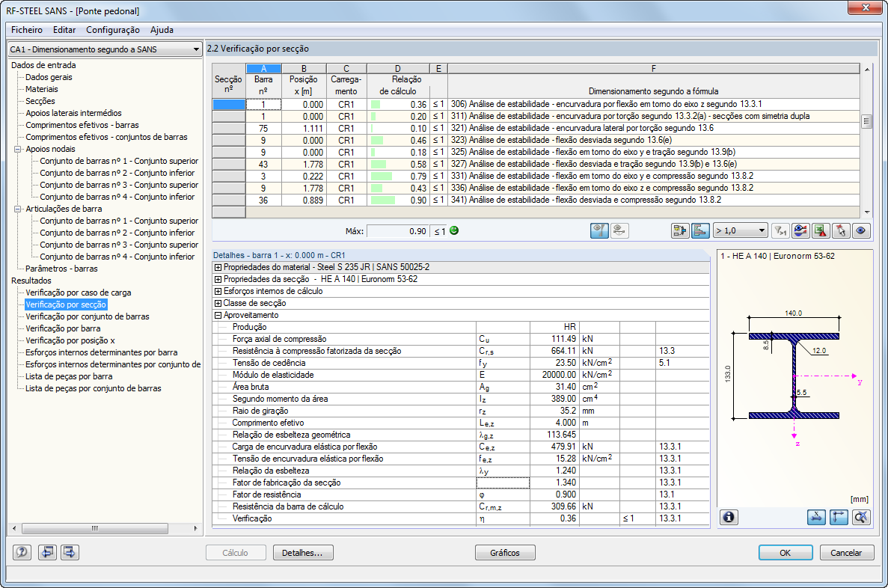The height and width of the screenshot is (588, 888).
Task: Select Materiais in the tree
Action: click(41, 89)
